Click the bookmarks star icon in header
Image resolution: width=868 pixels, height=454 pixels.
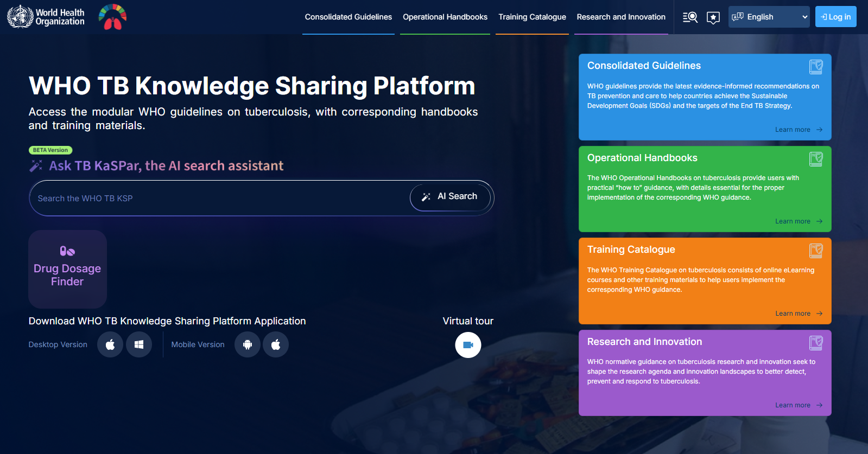713,17
